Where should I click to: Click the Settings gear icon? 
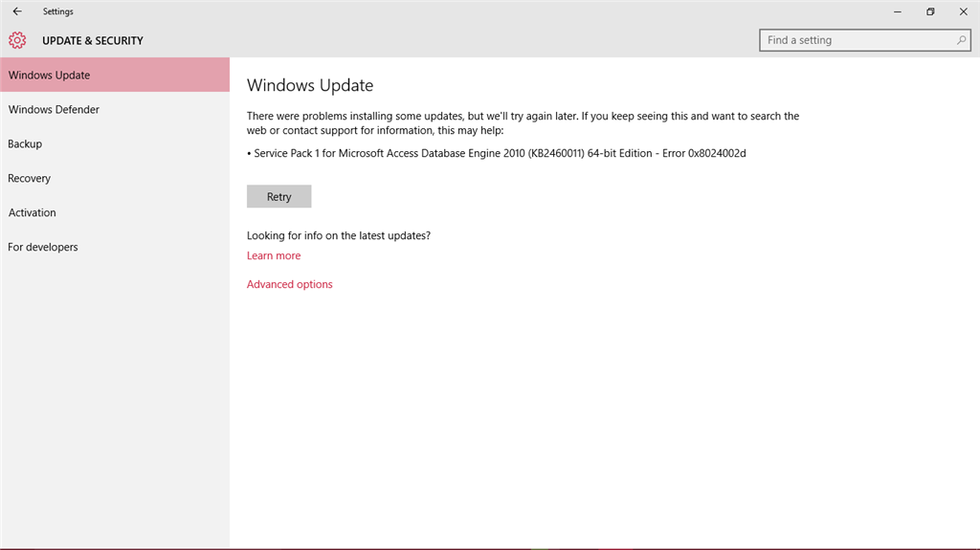point(17,40)
